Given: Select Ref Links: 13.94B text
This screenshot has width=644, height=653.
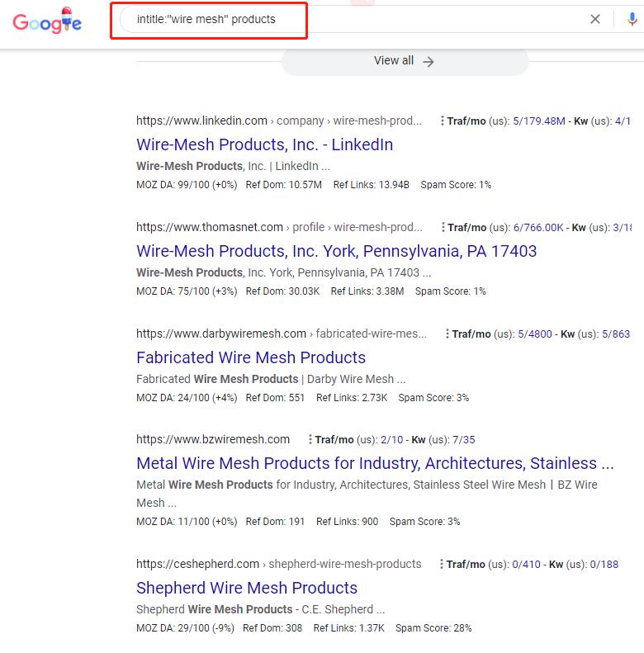Looking at the screenshot, I should click(372, 185).
